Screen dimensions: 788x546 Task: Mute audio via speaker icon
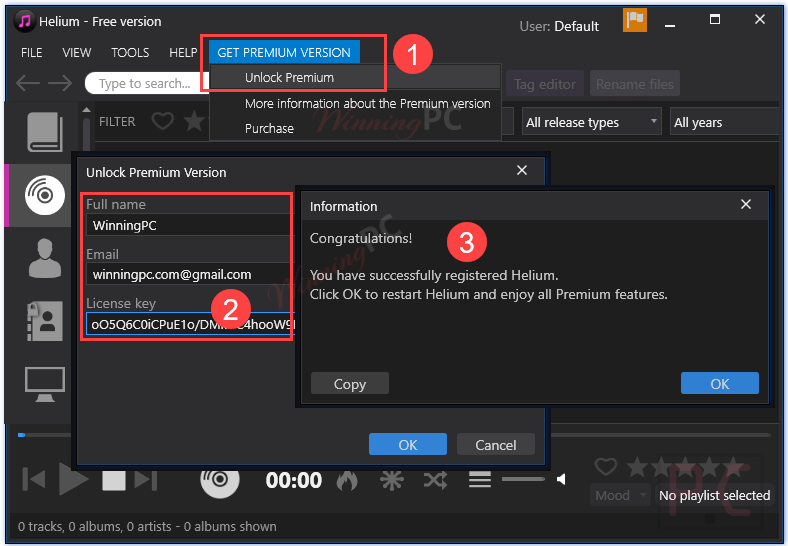point(561,480)
